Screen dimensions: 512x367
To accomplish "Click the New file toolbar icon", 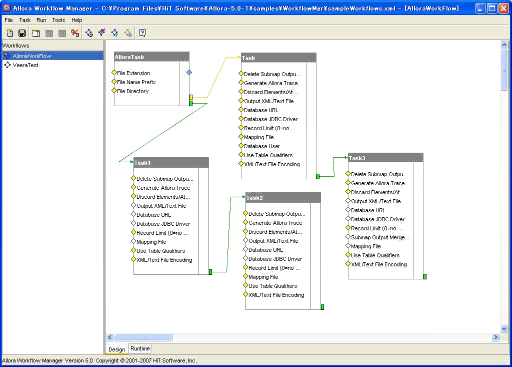I will coord(10,33).
